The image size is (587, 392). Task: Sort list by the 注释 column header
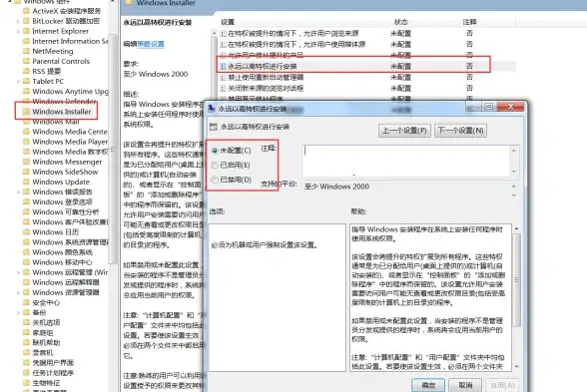[470, 22]
